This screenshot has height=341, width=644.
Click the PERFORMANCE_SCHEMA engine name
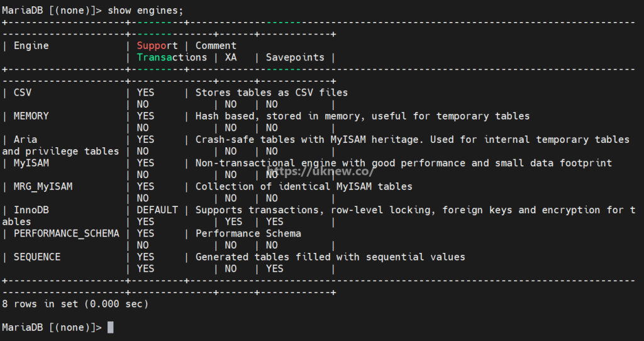coord(67,233)
